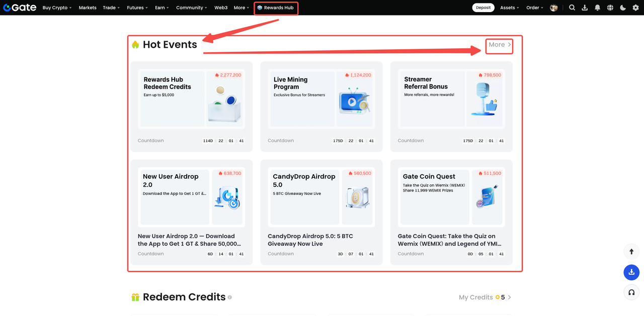Open the Order dropdown menu

(535, 8)
